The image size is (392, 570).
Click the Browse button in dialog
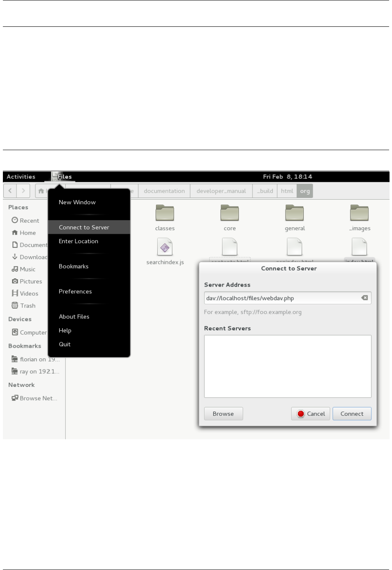point(223,414)
